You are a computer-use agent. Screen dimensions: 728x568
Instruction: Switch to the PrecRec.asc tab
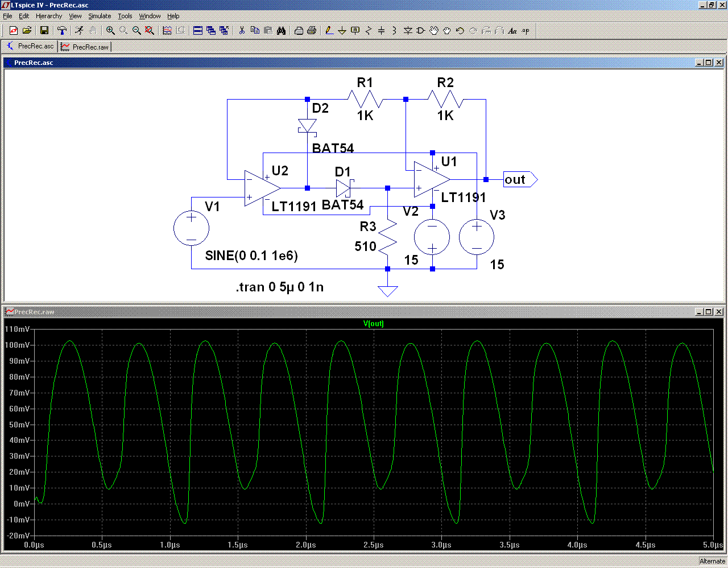[x=30, y=46]
